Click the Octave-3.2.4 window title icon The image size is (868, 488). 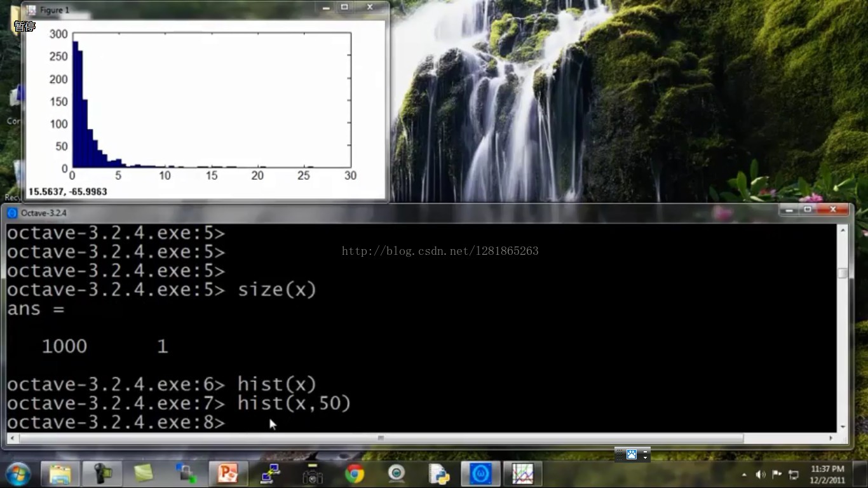click(11, 213)
